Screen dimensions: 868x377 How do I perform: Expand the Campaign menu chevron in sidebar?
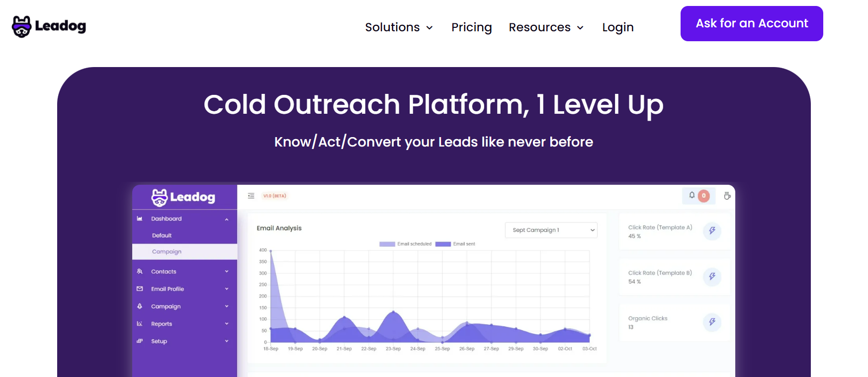pos(227,306)
